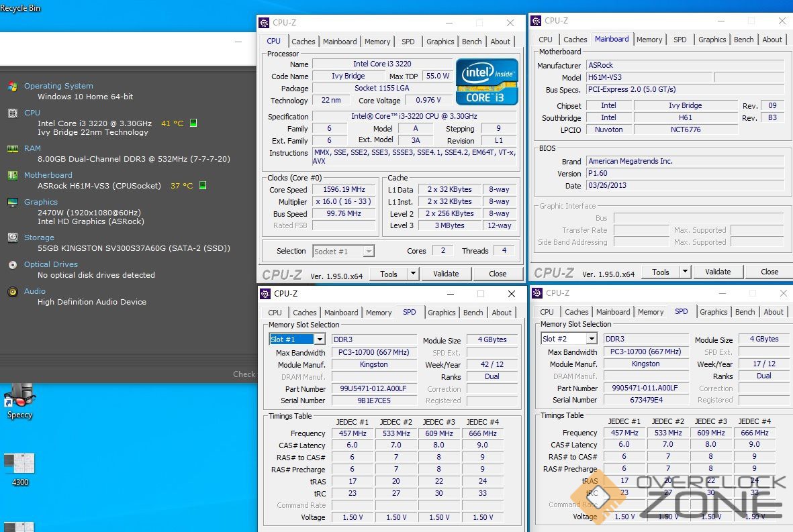The height and width of the screenshot is (532, 793).
Task: Click the Storage drive icon in Speccy
Action: pyautogui.click(x=12, y=237)
